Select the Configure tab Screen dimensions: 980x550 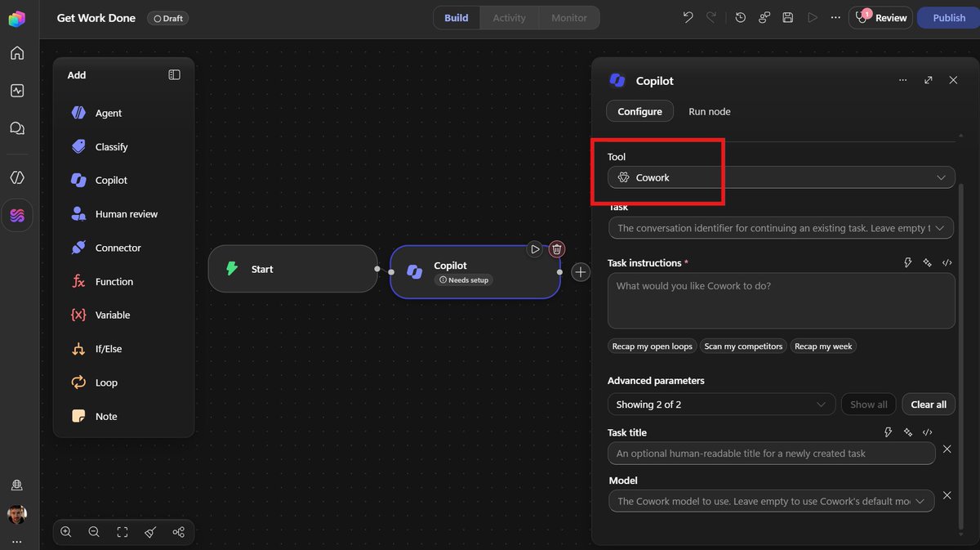pyautogui.click(x=639, y=111)
